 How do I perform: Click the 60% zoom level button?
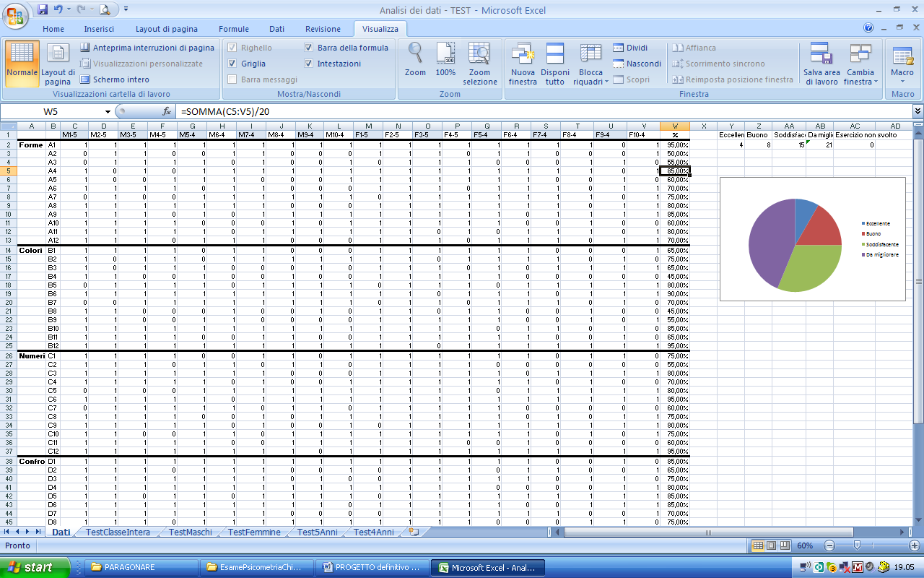(x=805, y=545)
